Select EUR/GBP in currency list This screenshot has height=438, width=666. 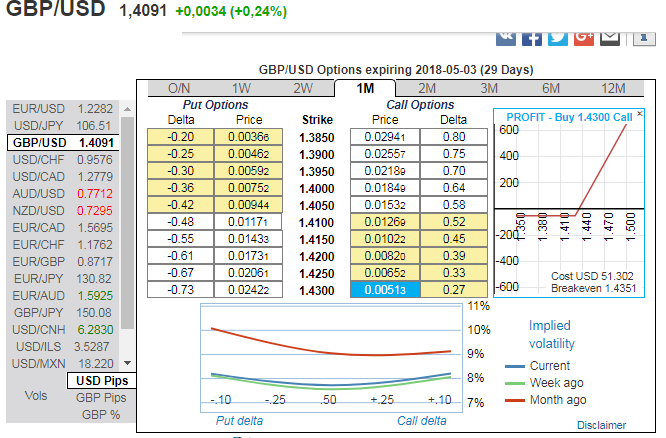[x=63, y=262]
